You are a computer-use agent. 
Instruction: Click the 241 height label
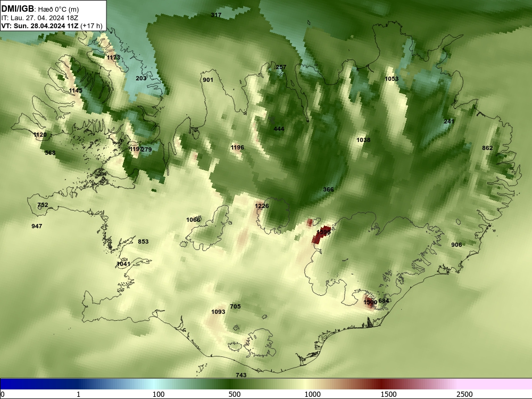pos(449,121)
